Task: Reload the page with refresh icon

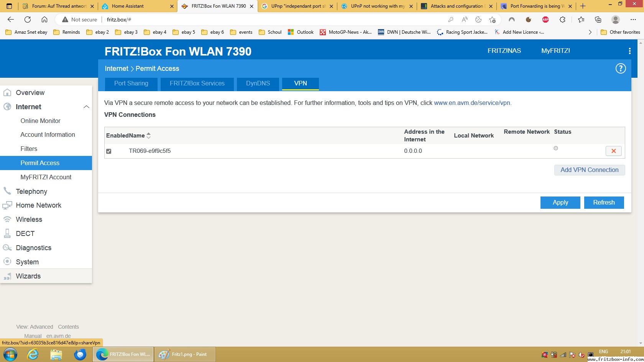Action: (x=28, y=20)
